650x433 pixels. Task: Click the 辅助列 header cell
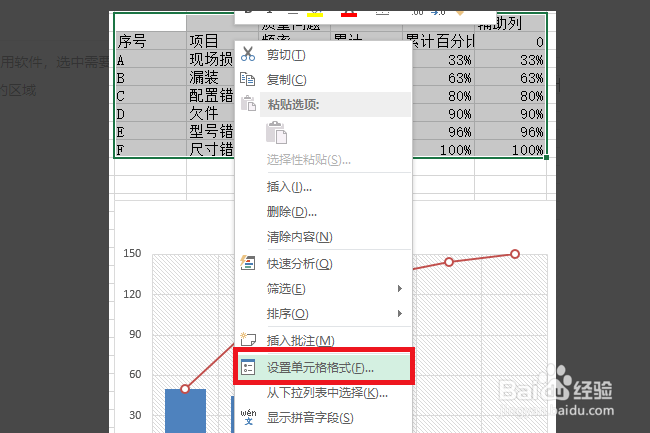click(x=509, y=23)
